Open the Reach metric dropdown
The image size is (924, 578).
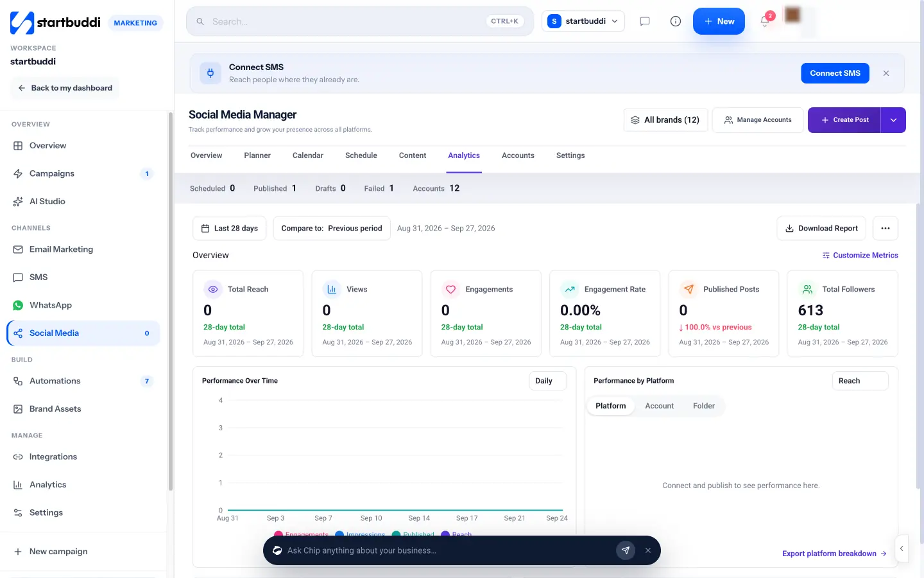click(x=860, y=381)
